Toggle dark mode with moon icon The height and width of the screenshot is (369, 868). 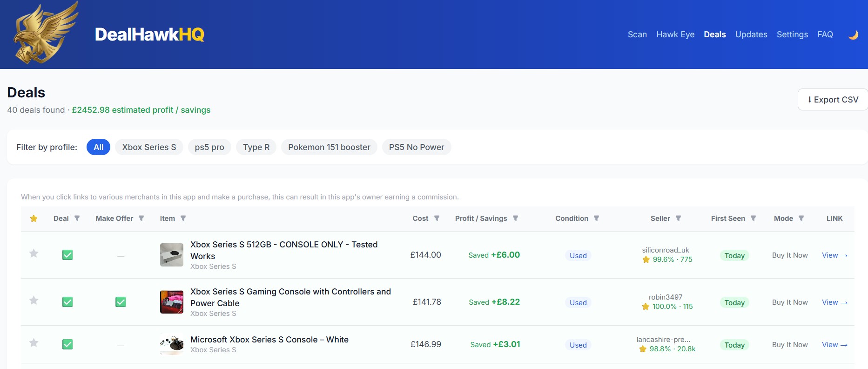pyautogui.click(x=853, y=35)
